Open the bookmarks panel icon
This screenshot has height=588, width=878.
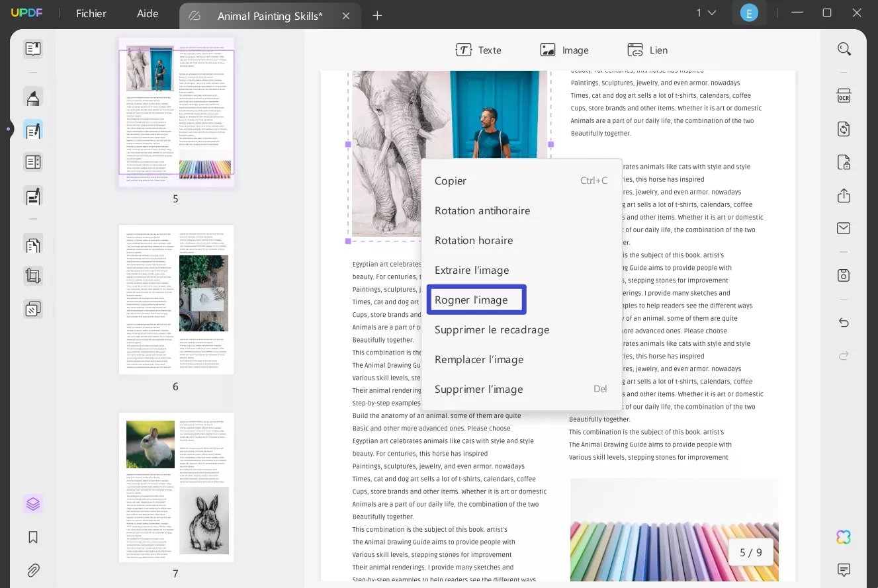[x=33, y=537]
